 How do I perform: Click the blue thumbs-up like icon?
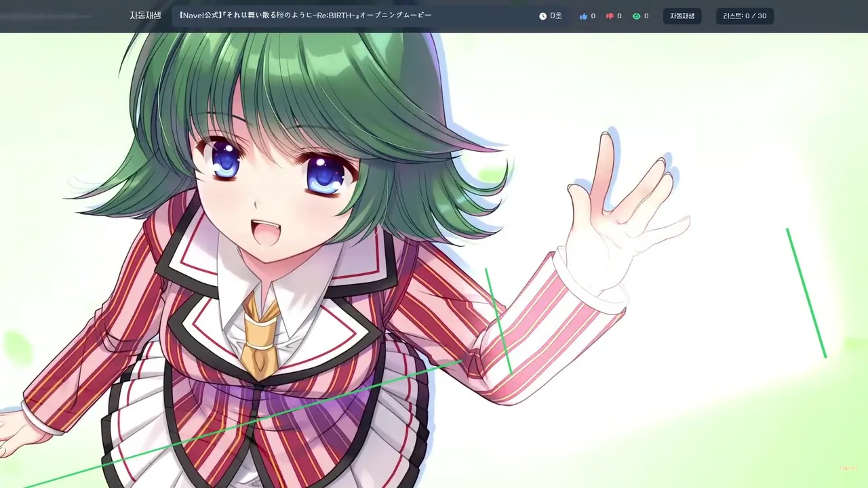click(583, 16)
